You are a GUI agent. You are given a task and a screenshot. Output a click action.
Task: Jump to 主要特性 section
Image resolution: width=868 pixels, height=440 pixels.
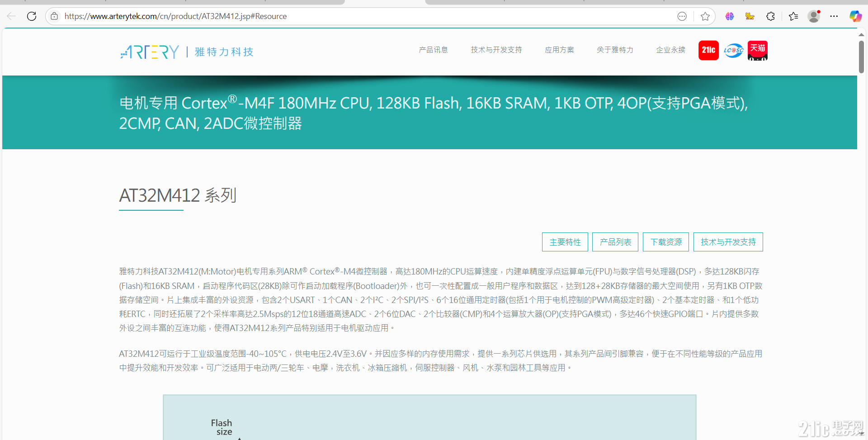click(x=565, y=242)
